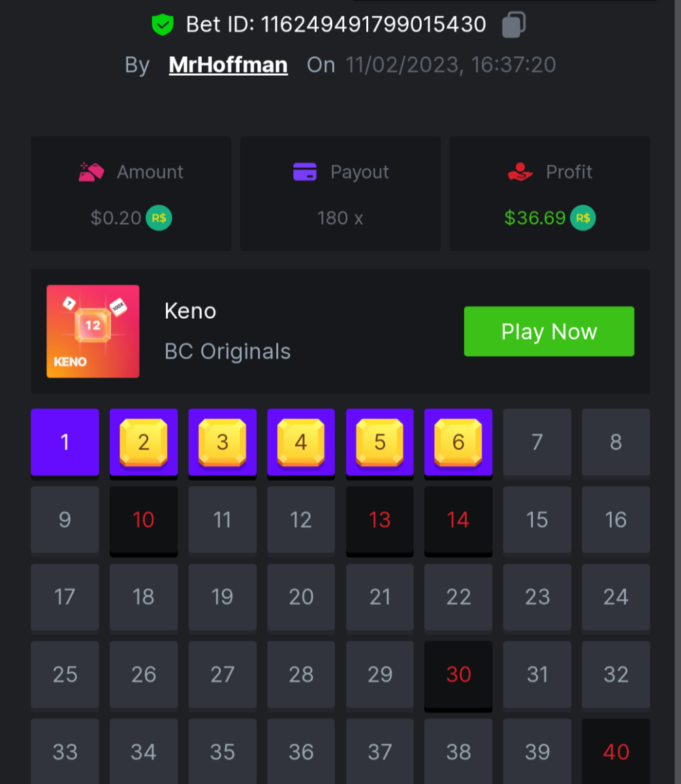This screenshot has height=784, width=681.
Task: Click the R$ currency badge next to $0.20
Action: point(159,218)
